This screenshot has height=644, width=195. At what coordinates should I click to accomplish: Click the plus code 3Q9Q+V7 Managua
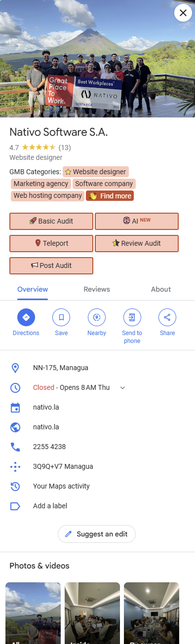pyautogui.click(x=63, y=466)
